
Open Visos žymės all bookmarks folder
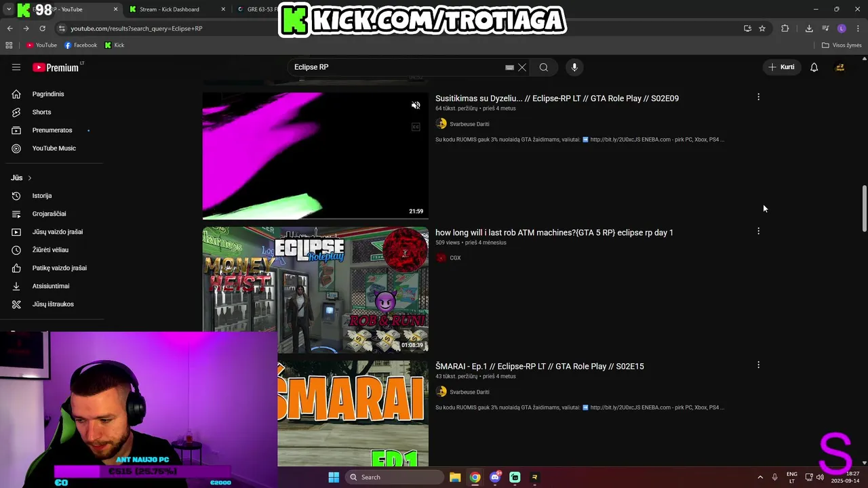842,45
